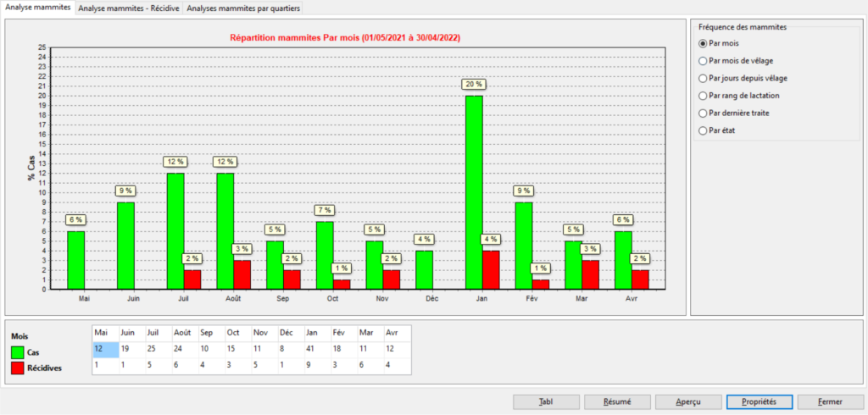
Task: Click the red 'Récidives' legend swatch
Action: pos(19,368)
